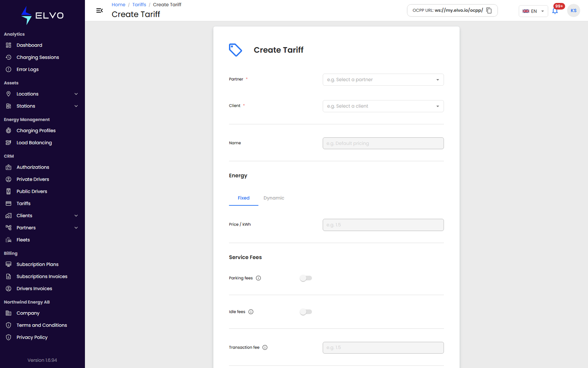Click the Subscriptions Invoices document icon

8,276
